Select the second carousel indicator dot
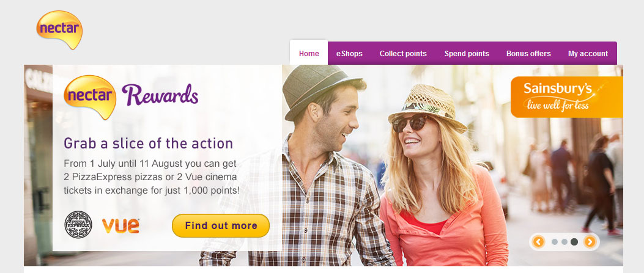Screen dimensions: 644x273 (x=564, y=242)
